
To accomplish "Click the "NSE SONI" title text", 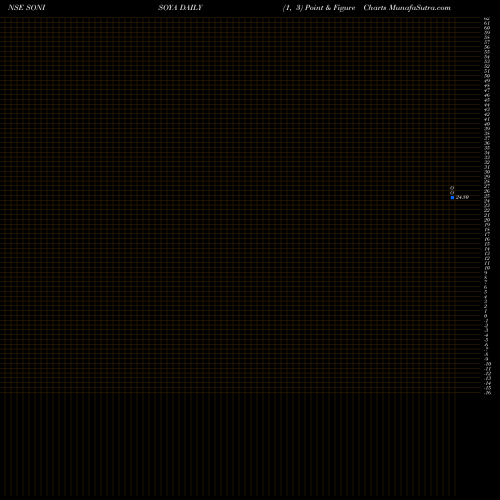I will 26,8.
